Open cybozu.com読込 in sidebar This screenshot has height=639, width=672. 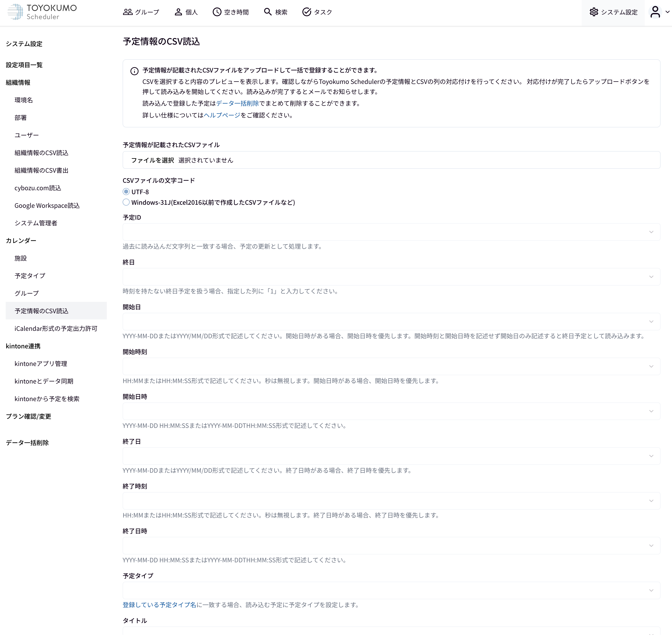click(x=38, y=188)
